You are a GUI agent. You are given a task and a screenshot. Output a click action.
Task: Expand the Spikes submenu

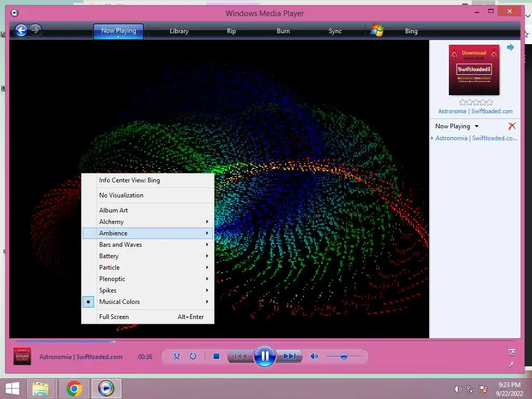click(x=148, y=290)
